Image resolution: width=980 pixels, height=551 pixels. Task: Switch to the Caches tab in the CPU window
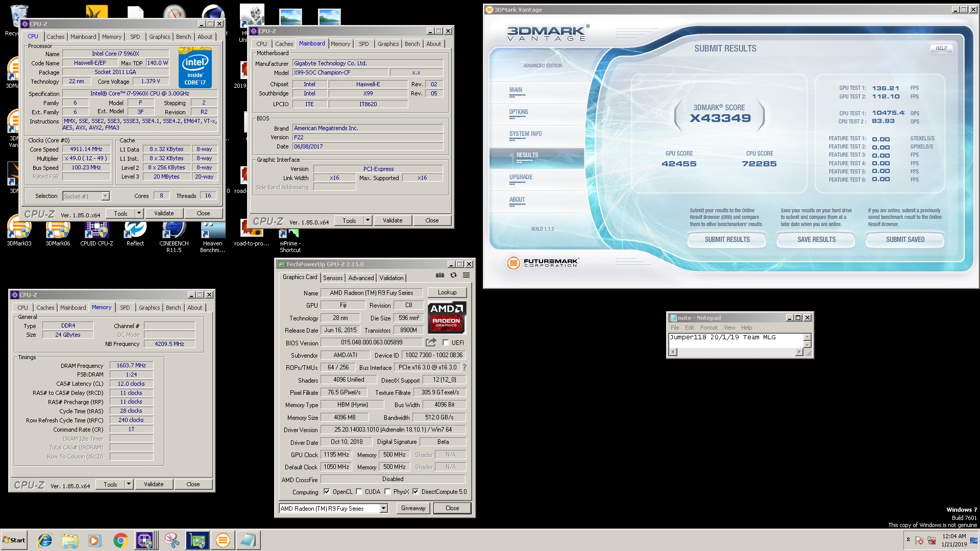point(56,37)
